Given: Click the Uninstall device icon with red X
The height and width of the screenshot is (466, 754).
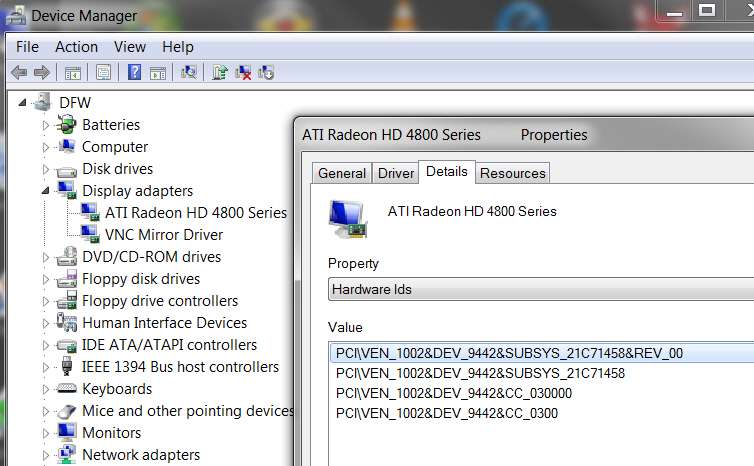Looking at the screenshot, I should coord(243,73).
